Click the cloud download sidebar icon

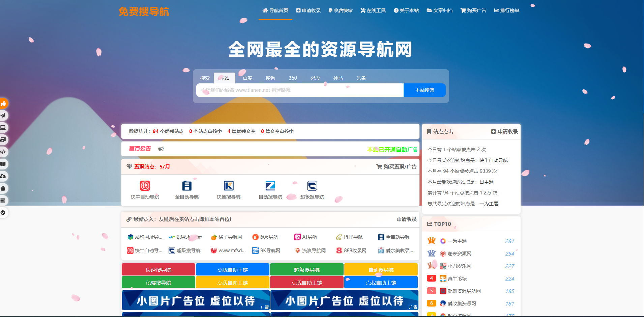pyautogui.click(x=4, y=176)
